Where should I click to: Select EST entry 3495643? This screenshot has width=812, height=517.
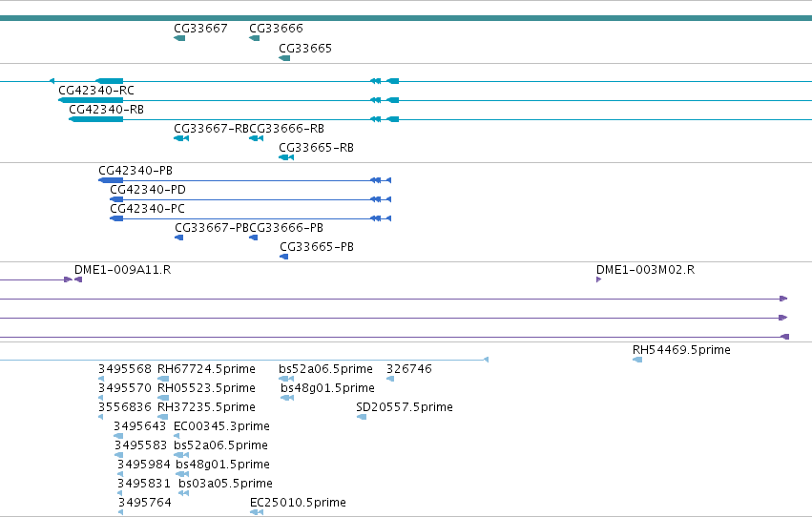[140, 427]
